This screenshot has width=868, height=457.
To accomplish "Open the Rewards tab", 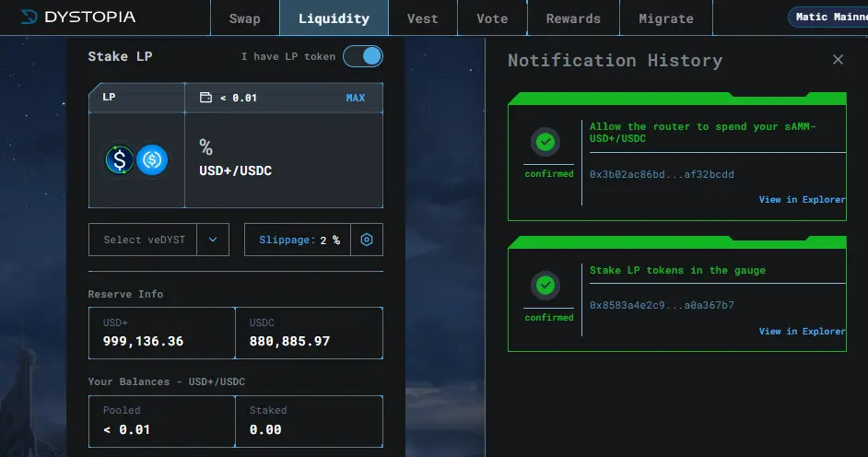I will (x=573, y=18).
